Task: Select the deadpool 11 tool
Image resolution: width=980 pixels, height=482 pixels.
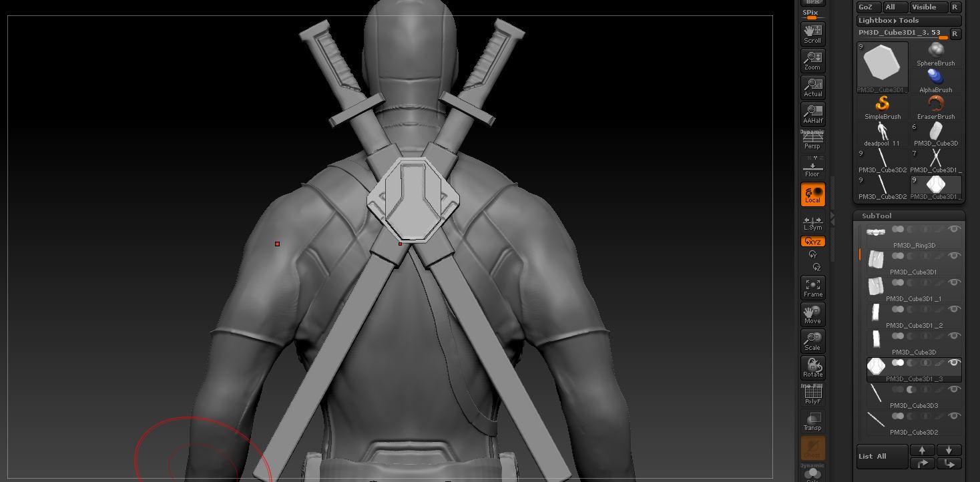Action: click(883, 134)
